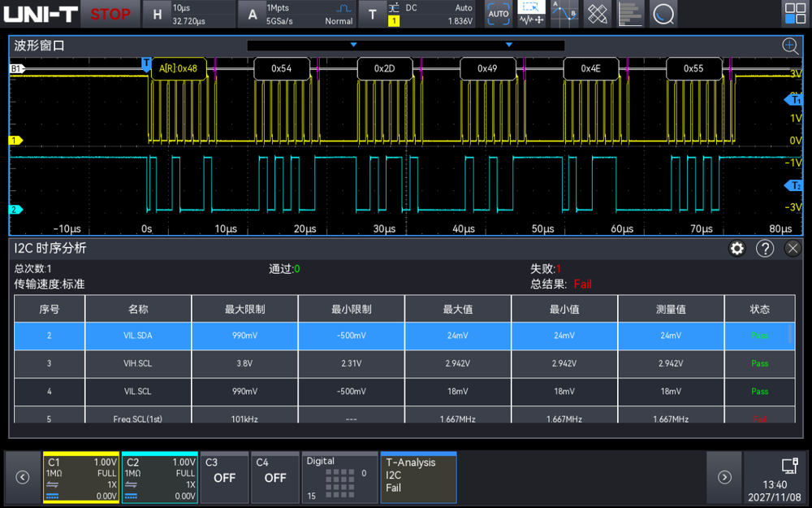812x508 pixels.
Task: Click the 5GSa/s sample rate value
Action: 279,21
